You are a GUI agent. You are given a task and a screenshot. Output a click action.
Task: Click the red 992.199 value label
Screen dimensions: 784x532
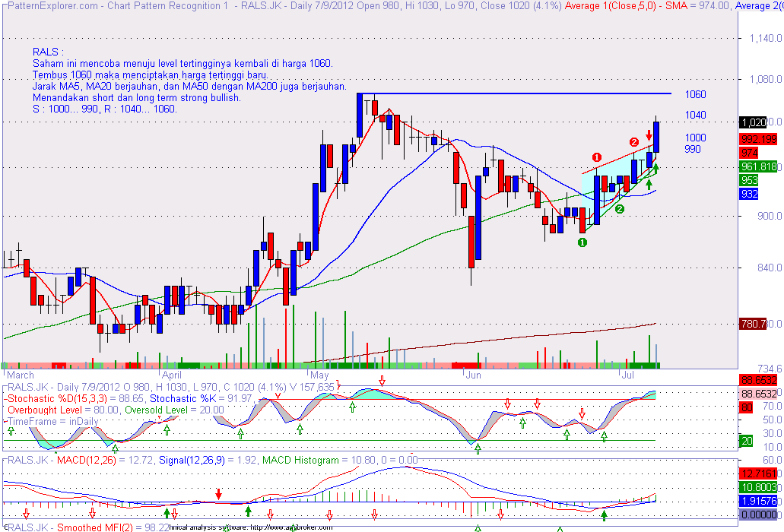pyautogui.click(x=758, y=139)
